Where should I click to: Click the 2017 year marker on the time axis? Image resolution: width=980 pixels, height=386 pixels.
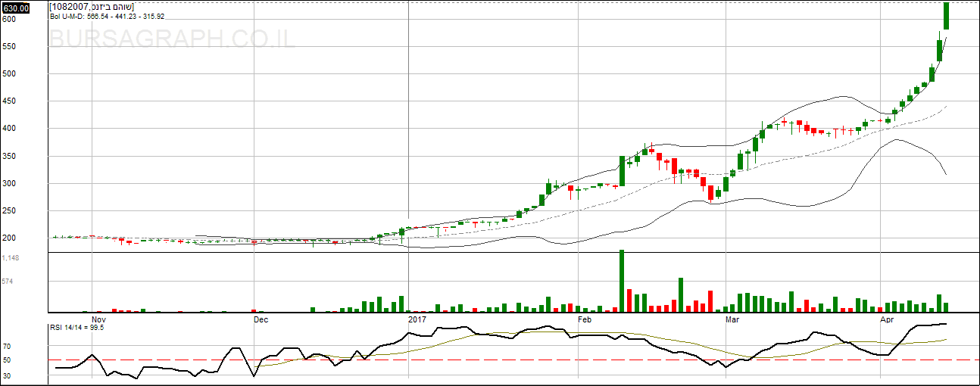pos(417,319)
